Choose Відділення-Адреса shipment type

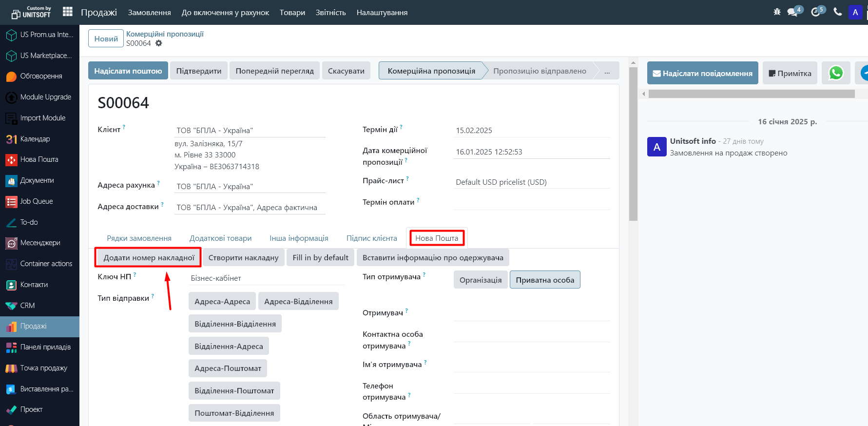coord(229,346)
